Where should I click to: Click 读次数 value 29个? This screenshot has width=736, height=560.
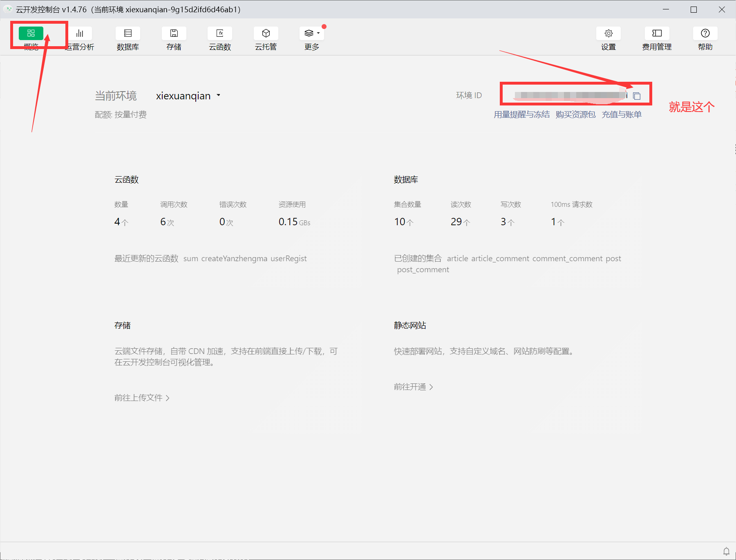pyautogui.click(x=461, y=222)
